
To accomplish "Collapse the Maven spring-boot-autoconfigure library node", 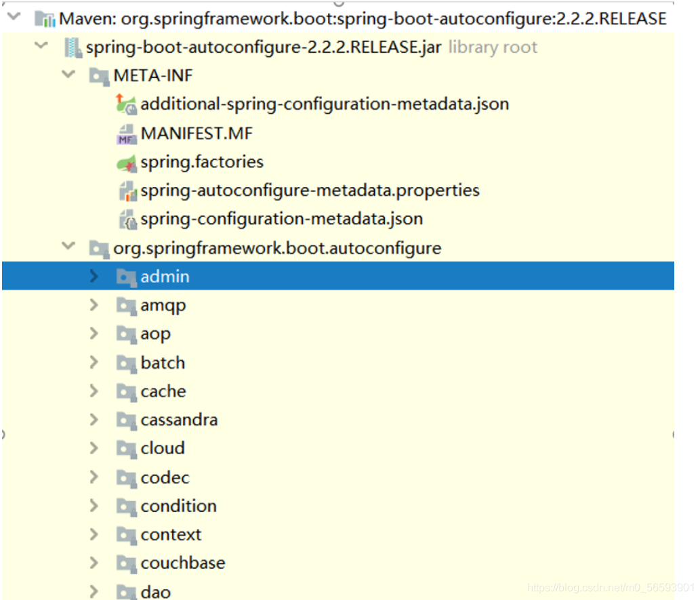I will (x=14, y=16).
